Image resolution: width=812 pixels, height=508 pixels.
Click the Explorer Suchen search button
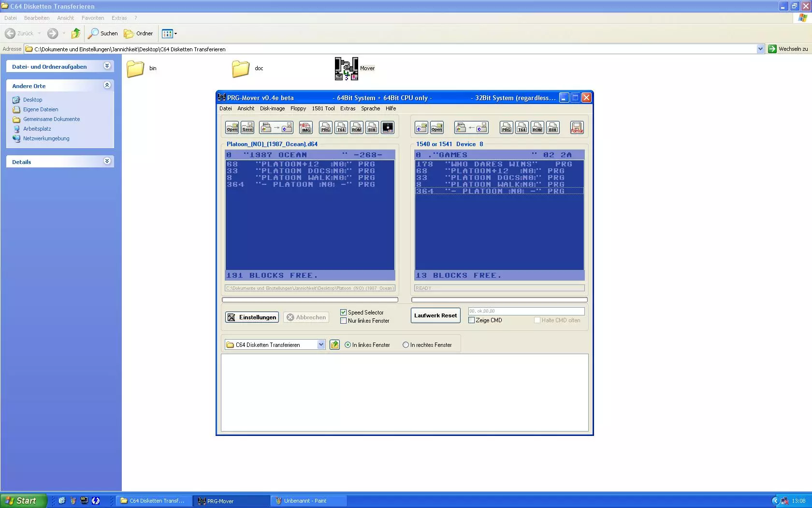102,33
